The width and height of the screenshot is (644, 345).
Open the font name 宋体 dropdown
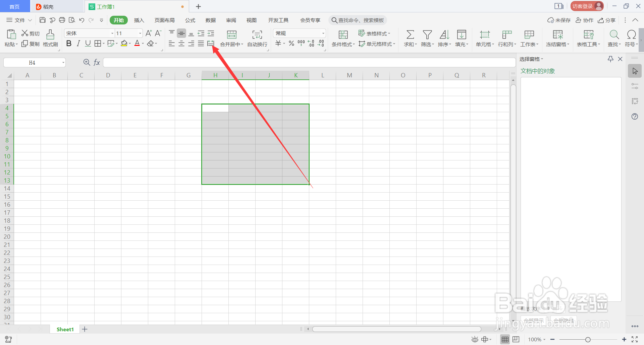(112, 33)
